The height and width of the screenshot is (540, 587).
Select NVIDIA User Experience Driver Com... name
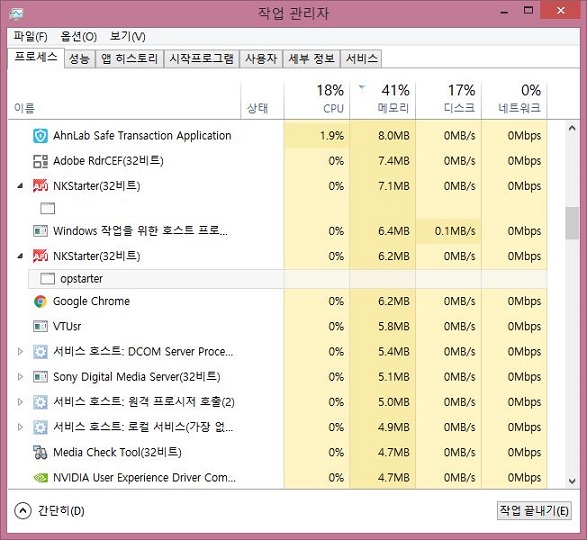(145, 477)
